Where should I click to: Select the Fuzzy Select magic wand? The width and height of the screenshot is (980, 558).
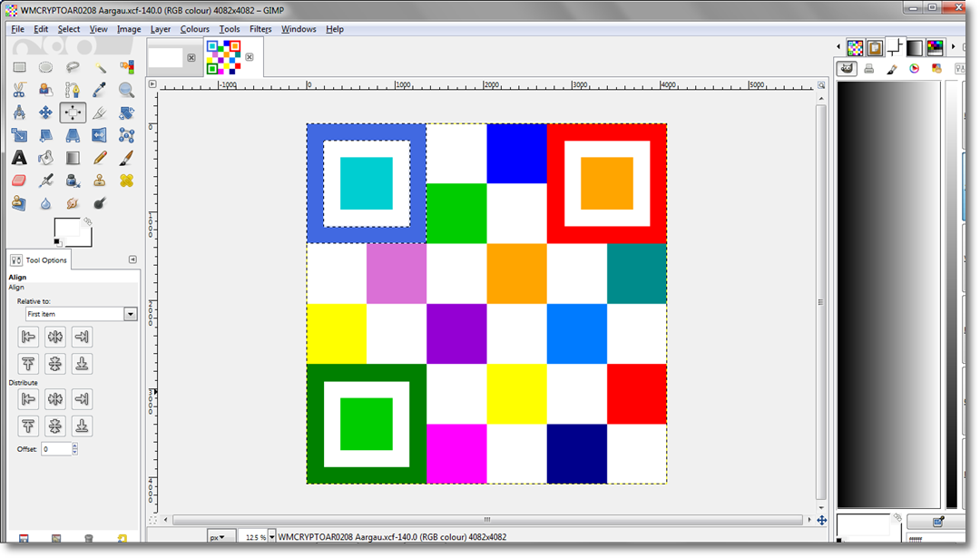pos(100,67)
